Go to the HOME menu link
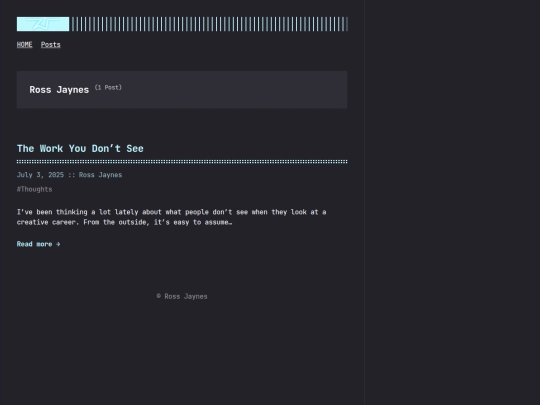Screen dimensions: 540x405 24,44
